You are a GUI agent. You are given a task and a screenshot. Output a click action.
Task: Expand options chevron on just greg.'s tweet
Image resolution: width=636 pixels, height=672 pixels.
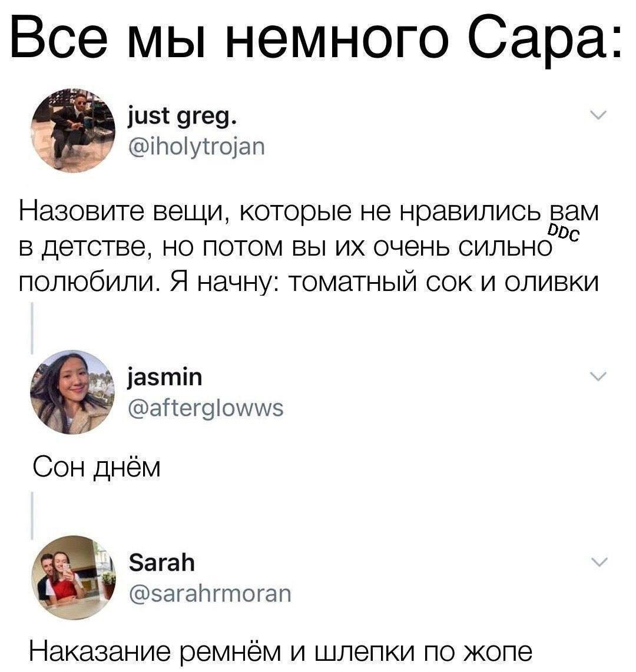pos(598,115)
